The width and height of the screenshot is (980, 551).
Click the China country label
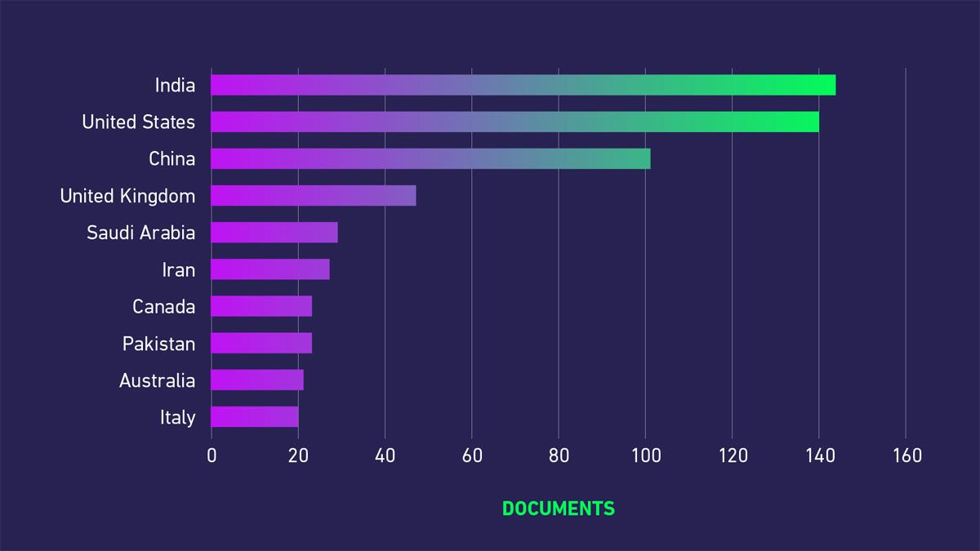click(x=172, y=158)
